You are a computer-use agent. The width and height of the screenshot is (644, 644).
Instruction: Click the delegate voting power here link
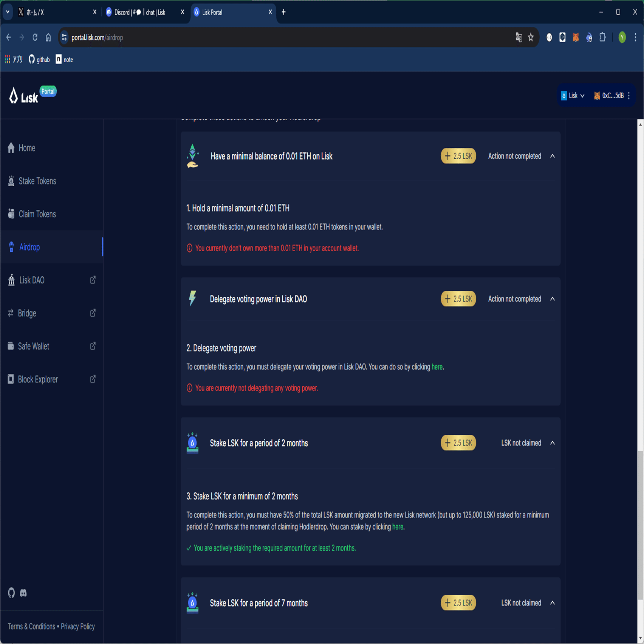coord(437,367)
